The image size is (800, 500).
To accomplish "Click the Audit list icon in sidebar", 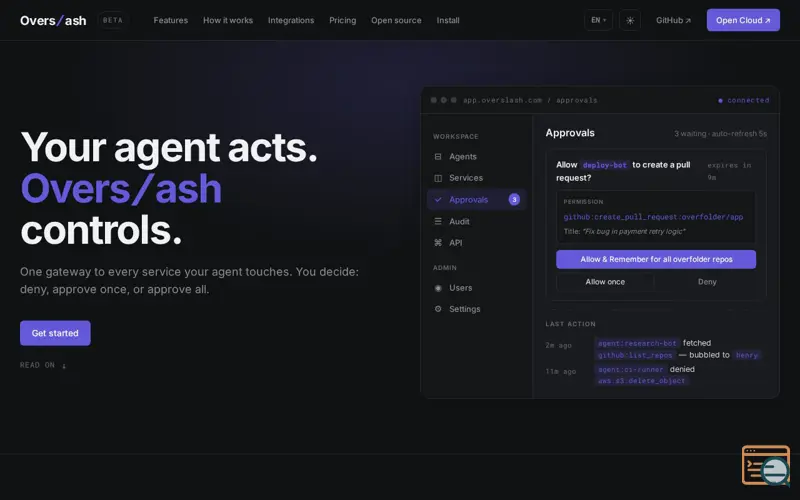I will pos(438,221).
